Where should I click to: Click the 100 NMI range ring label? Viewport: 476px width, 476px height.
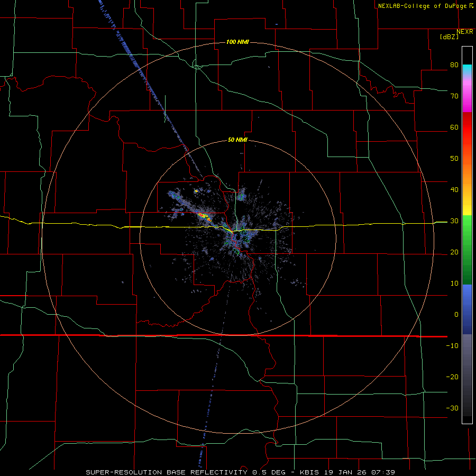237,42
